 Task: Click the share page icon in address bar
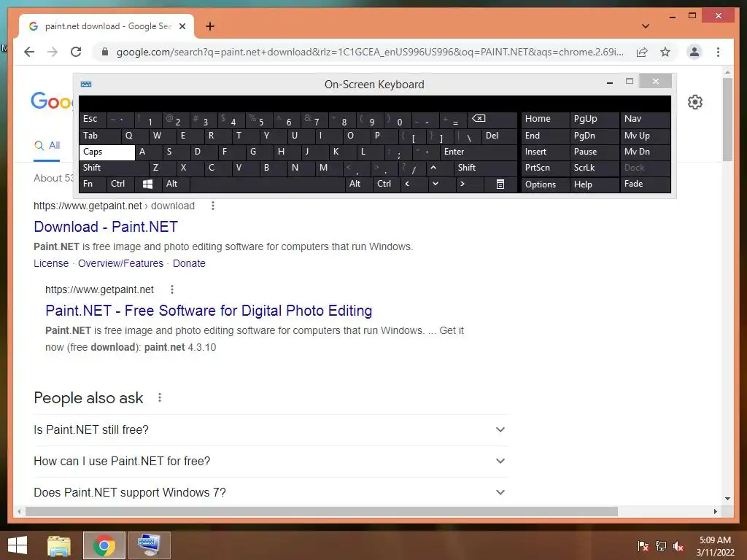pyautogui.click(x=642, y=52)
